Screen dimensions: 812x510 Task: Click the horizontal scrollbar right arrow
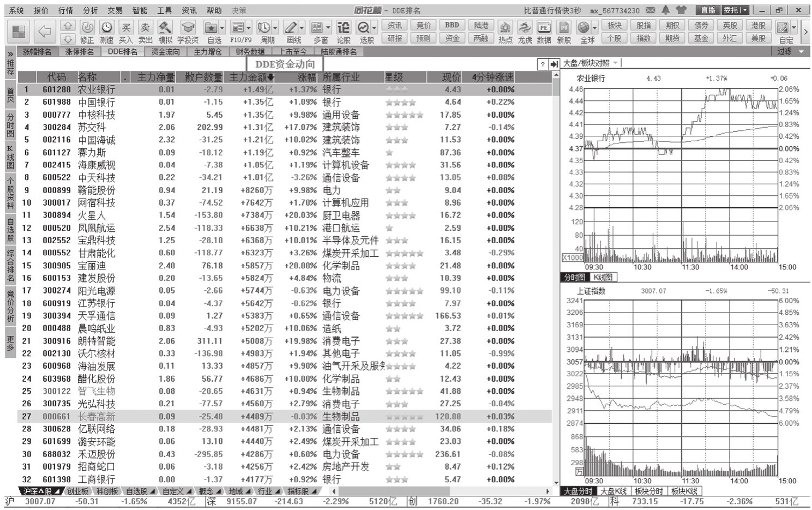click(x=548, y=491)
